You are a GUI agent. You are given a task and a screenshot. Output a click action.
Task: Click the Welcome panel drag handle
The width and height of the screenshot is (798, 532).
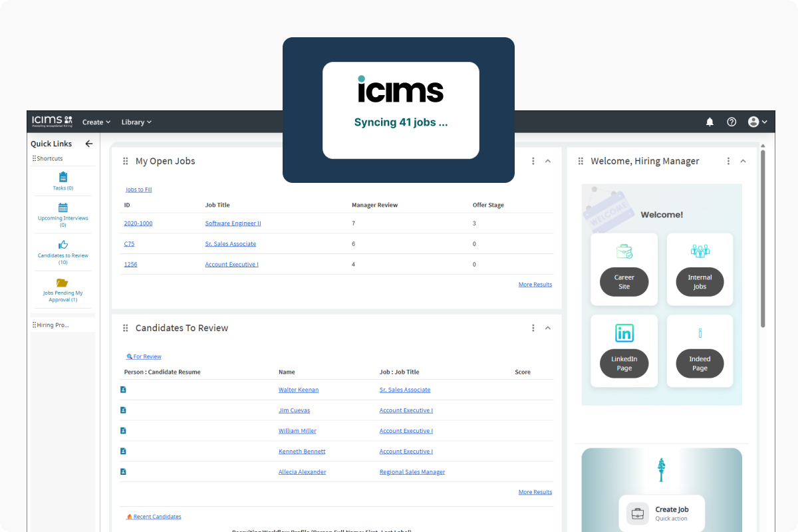coord(581,161)
